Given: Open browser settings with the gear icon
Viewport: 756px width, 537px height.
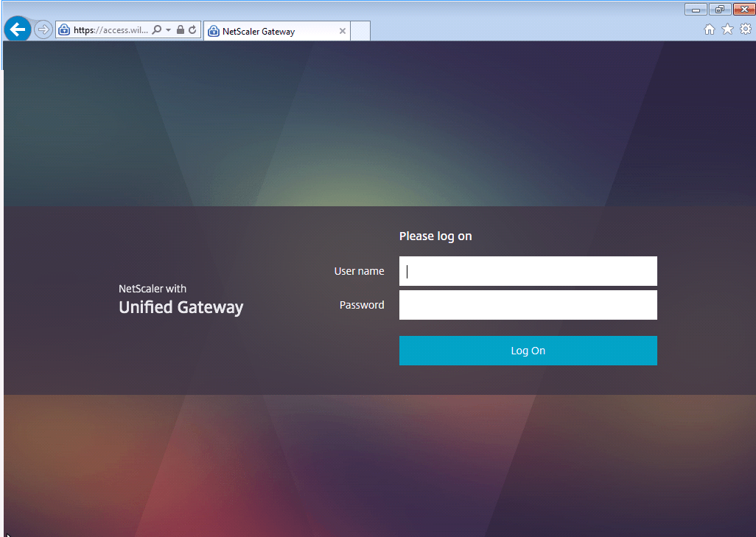Looking at the screenshot, I should coord(745,29).
